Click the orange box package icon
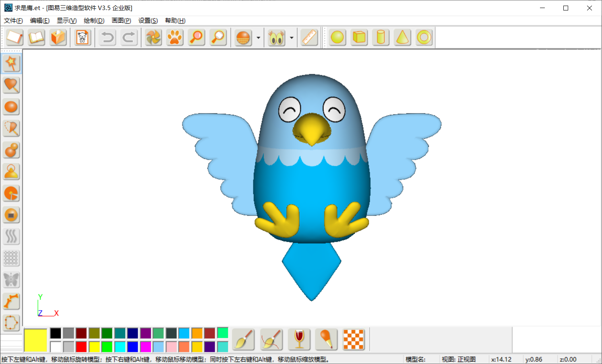 point(58,38)
